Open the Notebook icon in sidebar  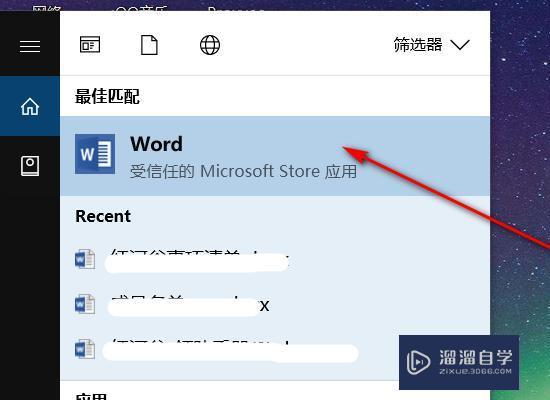pos(30,166)
